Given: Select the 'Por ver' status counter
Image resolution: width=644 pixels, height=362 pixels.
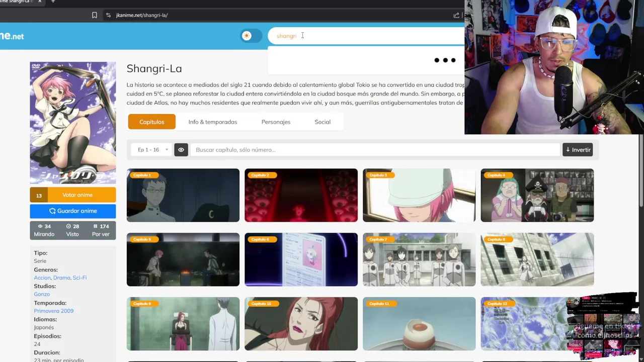Looking at the screenshot, I should 101,230.
